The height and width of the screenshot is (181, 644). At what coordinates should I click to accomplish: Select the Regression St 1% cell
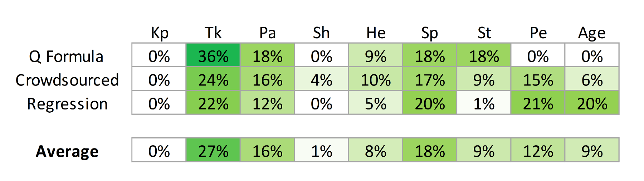pyautogui.click(x=484, y=102)
